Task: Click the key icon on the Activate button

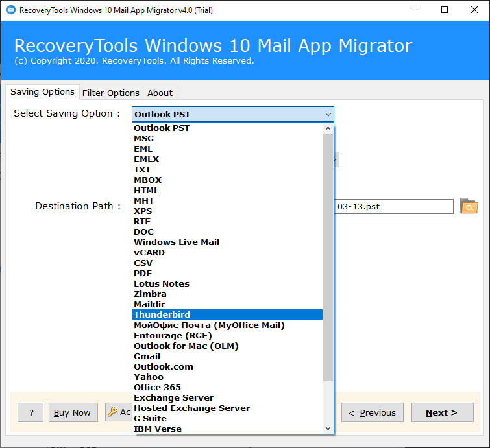Action: [112, 412]
